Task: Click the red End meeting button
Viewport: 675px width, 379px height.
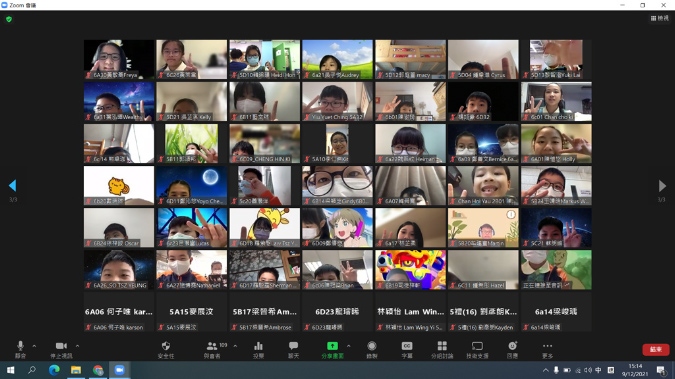Action: pos(656,349)
